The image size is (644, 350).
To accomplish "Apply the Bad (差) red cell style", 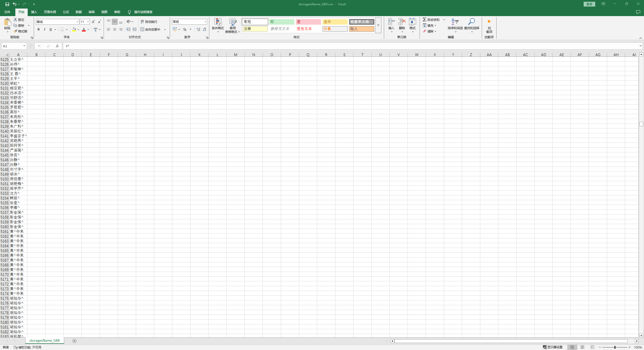I will coord(308,22).
